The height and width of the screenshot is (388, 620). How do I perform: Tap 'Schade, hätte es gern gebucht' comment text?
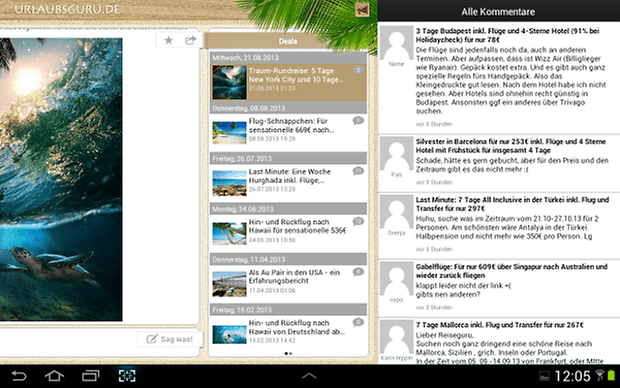coord(512,165)
